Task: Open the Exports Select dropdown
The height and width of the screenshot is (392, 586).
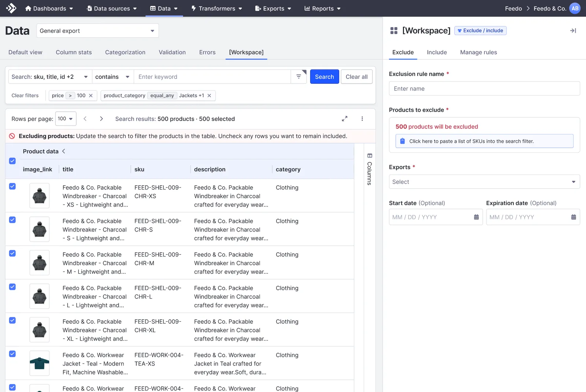Action: (484, 182)
